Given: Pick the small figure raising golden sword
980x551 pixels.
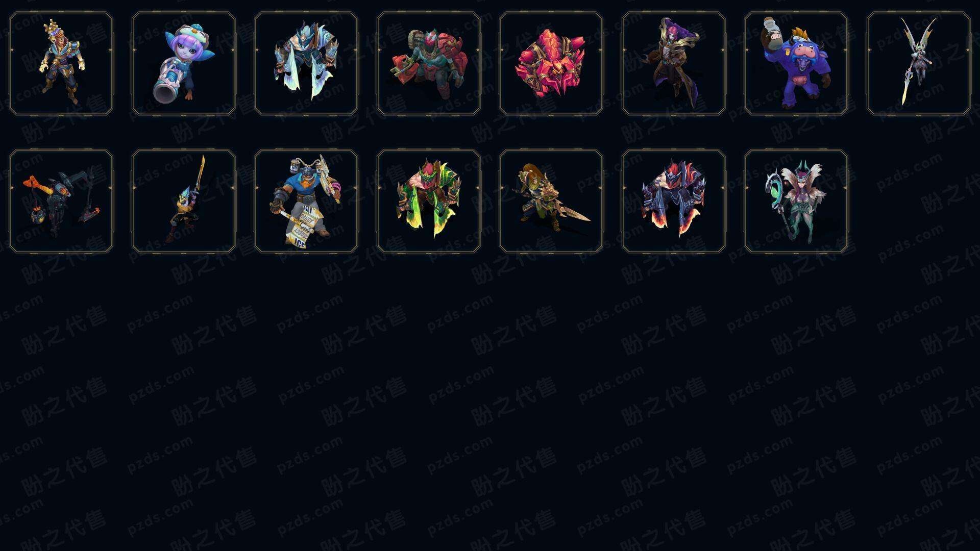Looking at the screenshot, I should tap(184, 201).
